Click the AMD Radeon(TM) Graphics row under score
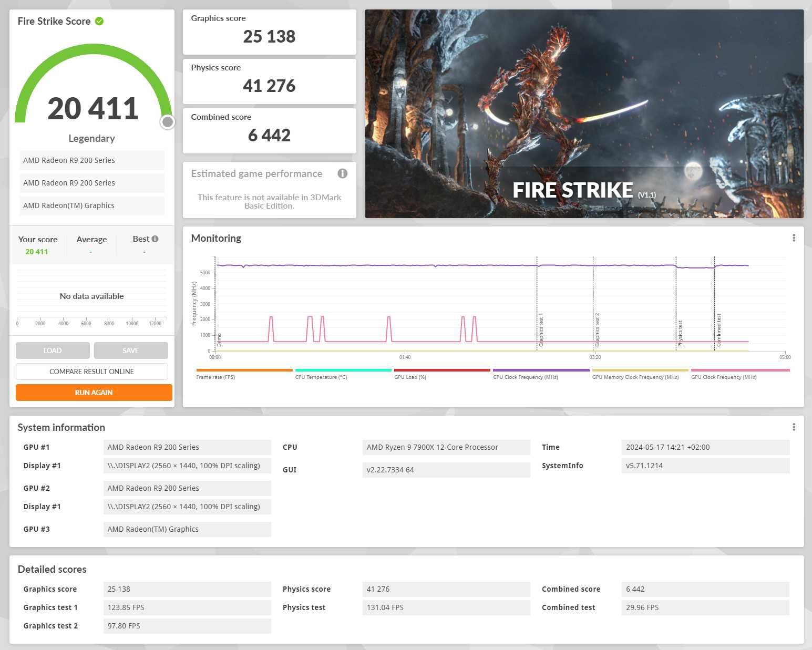 (x=92, y=205)
